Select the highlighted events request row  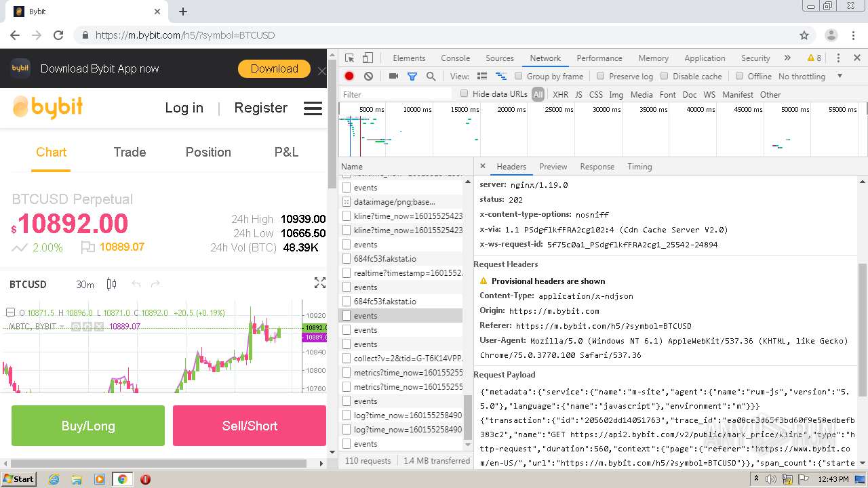click(x=401, y=316)
